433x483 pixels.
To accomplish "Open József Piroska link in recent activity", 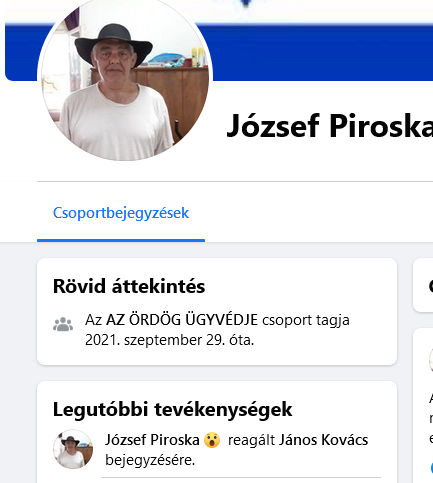I will [152, 440].
